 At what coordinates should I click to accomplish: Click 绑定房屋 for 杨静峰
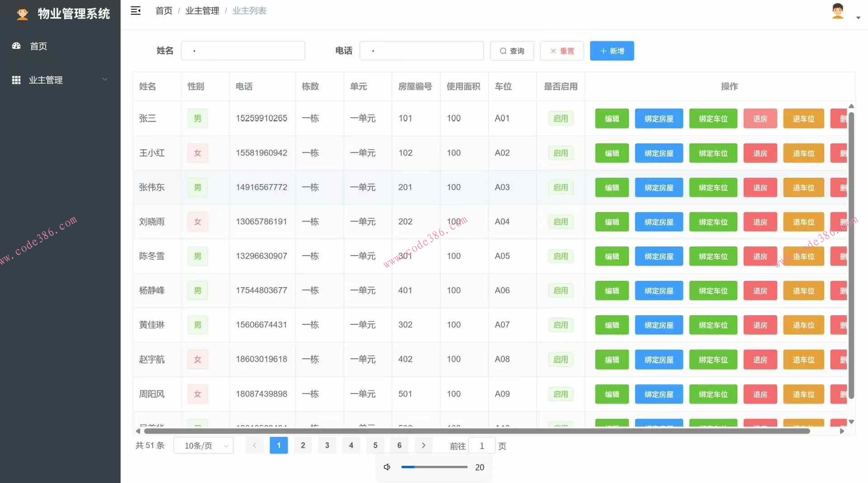(658, 290)
